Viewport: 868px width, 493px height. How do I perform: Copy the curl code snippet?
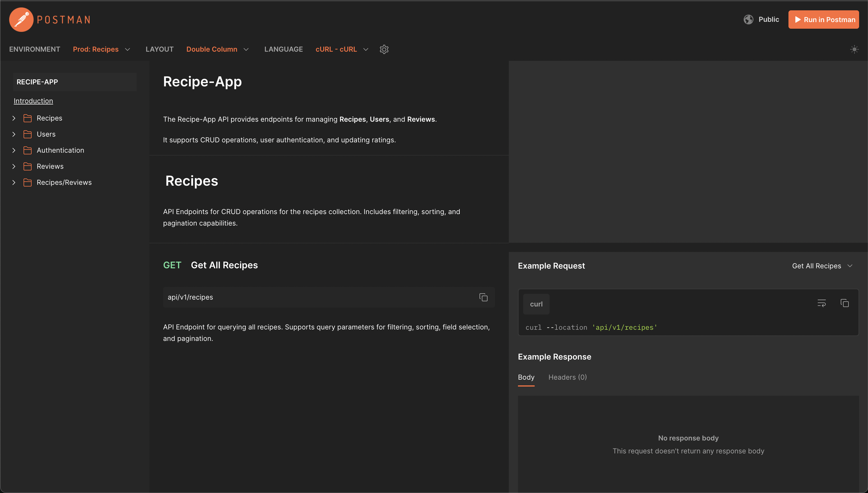844,303
